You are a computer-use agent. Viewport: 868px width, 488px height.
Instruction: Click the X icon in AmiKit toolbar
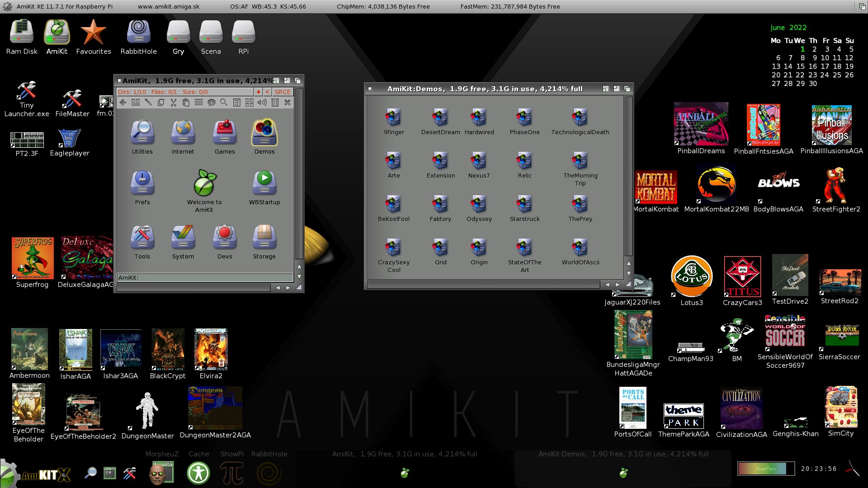tap(288, 103)
